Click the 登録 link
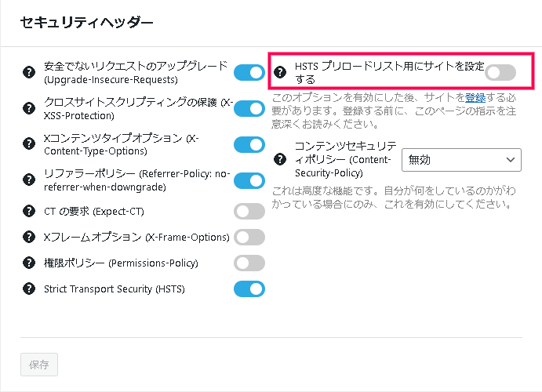 [475, 98]
